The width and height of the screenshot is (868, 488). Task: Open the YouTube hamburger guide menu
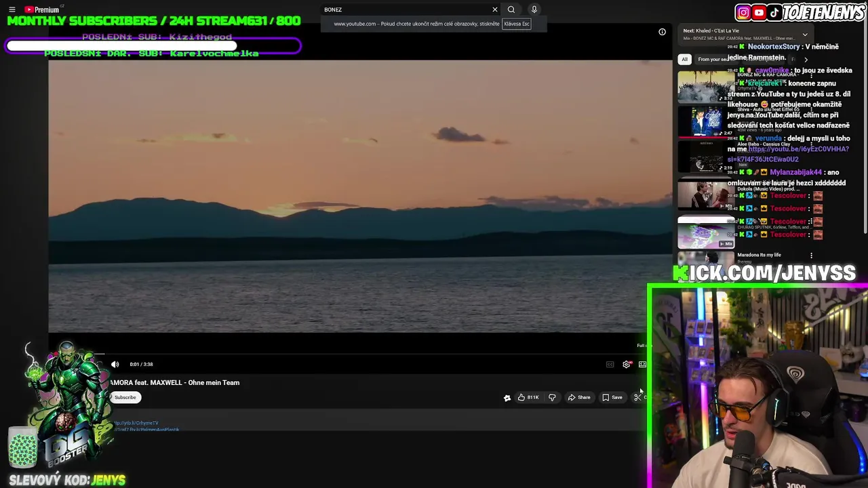click(x=12, y=9)
